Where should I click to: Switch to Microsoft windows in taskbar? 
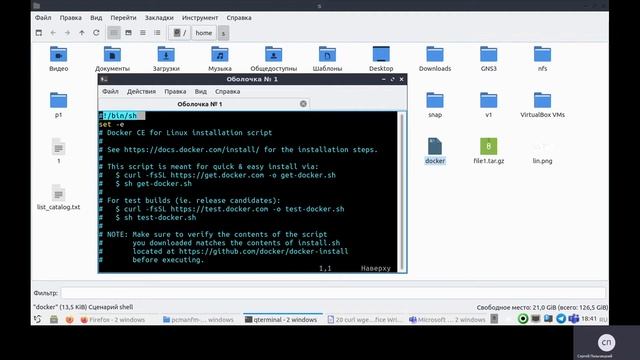click(447, 320)
